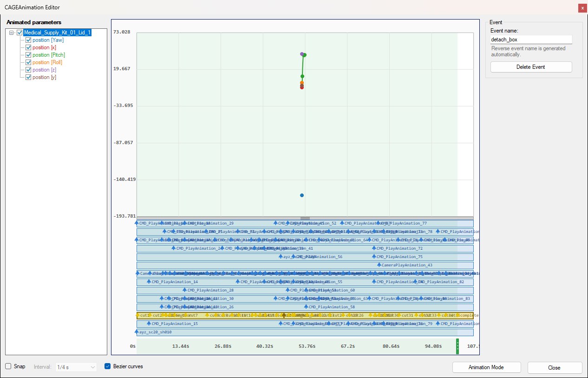Select the yellow cut7 event marker
Screen dimensions: 588x378
pyautogui.click(x=186, y=315)
